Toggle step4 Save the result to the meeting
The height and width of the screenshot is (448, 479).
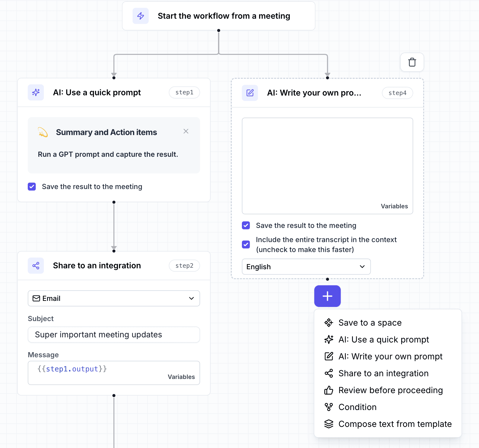tap(246, 226)
